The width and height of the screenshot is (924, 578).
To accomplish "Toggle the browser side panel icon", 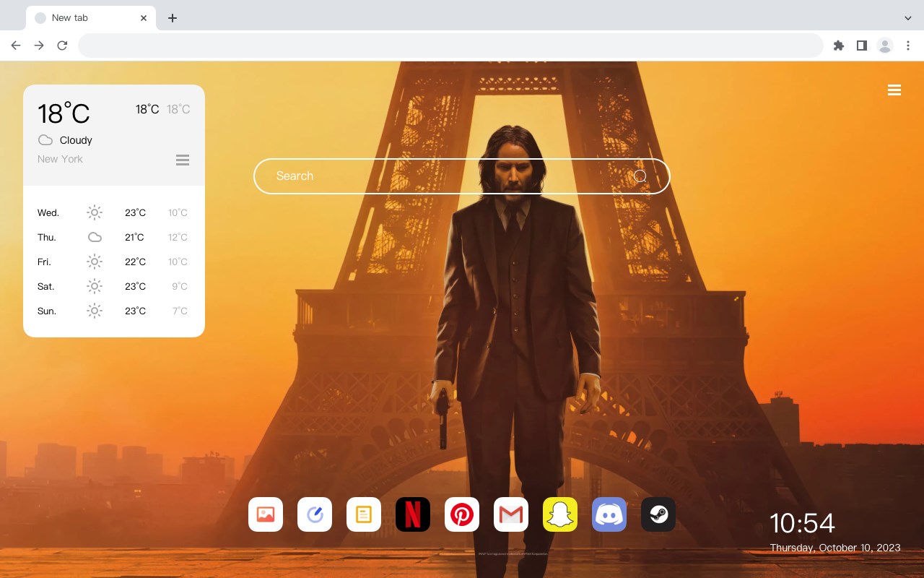I will click(861, 46).
